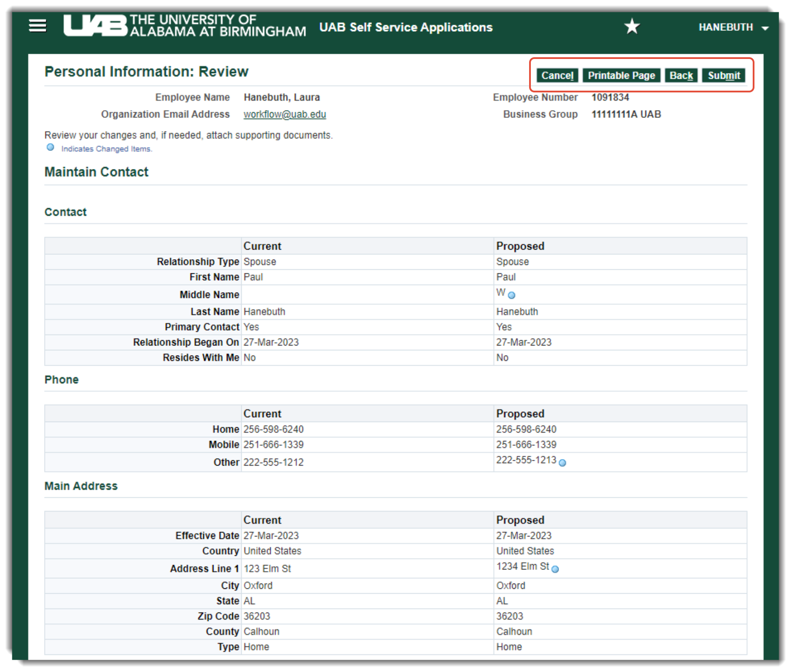Click the employee name Hanebuth, Laura
Viewport: 791px width, 672px height.
pos(282,97)
